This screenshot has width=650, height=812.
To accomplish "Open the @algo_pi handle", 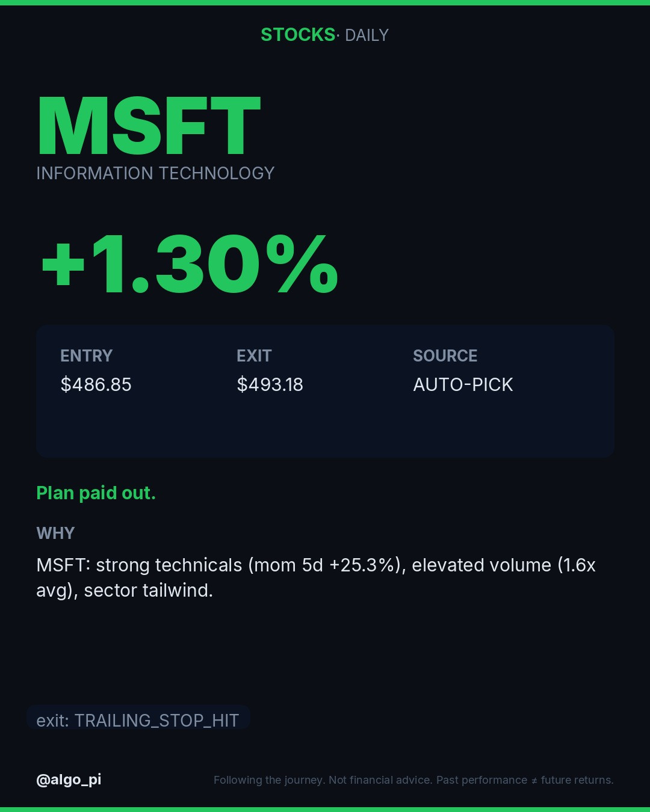I will click(x=69, y=780).
